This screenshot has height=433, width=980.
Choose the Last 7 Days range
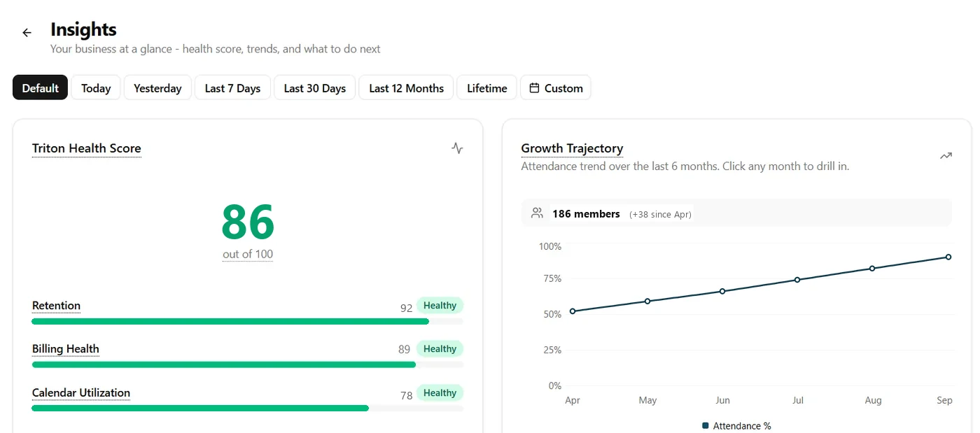pyautogui.click(x=232, y=88)
